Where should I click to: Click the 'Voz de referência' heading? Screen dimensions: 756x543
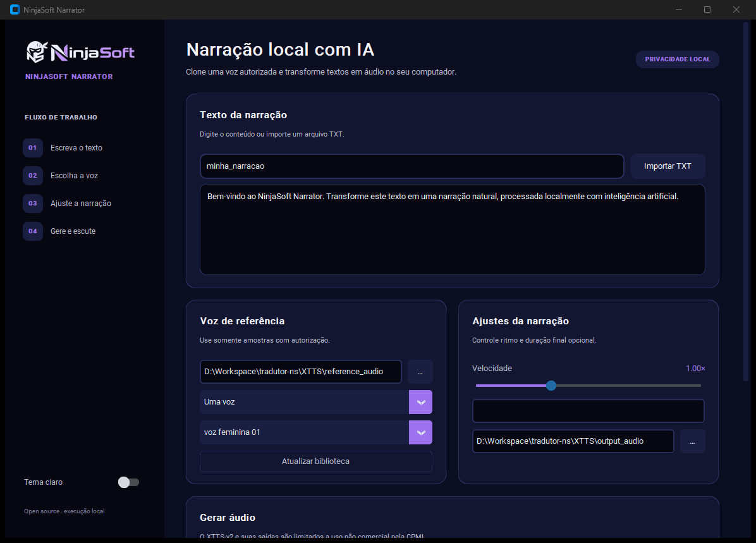[242, 321]
